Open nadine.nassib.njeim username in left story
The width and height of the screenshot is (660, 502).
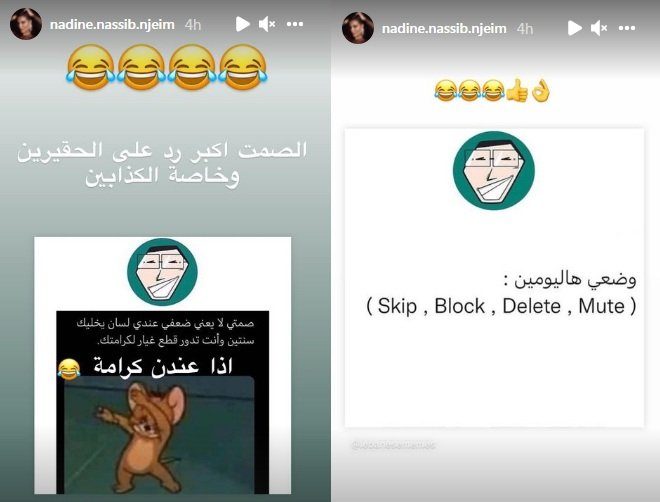click(x=112, y=25)
